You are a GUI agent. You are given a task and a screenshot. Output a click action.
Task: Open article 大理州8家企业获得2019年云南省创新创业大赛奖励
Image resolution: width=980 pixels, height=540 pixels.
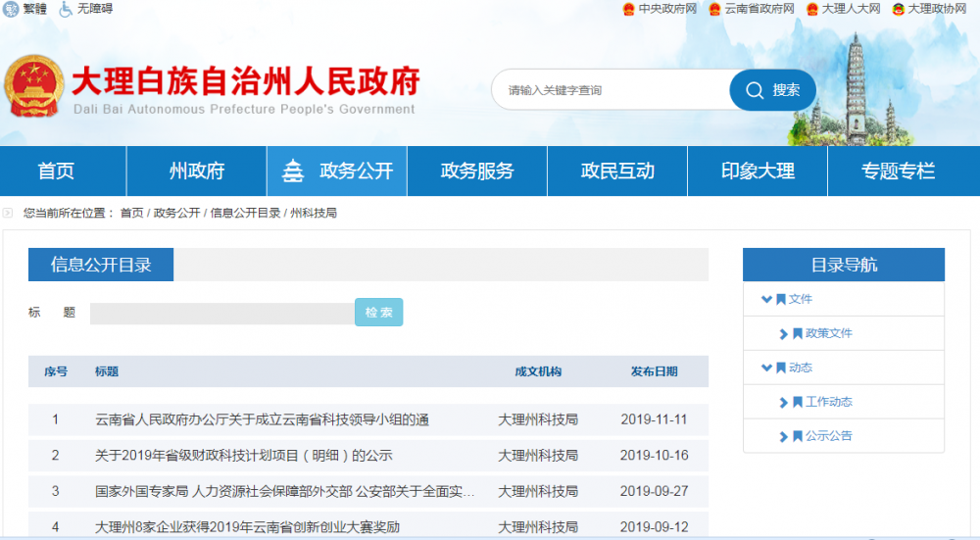coord(248,527)
